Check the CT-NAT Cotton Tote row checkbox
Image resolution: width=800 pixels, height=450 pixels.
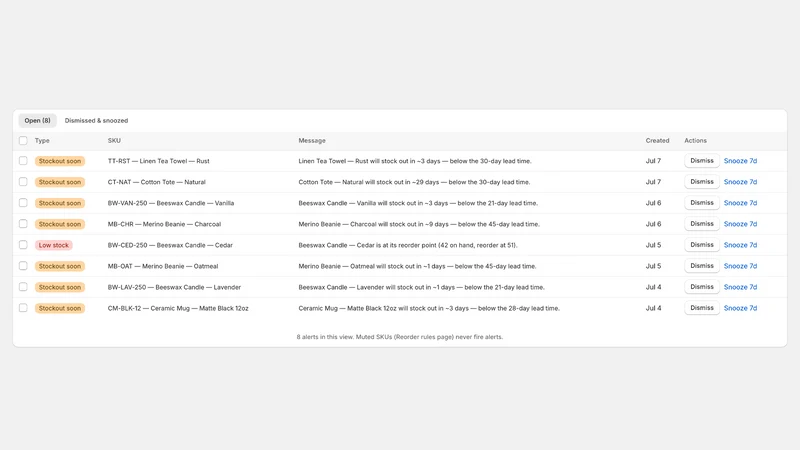click(23, 182)
